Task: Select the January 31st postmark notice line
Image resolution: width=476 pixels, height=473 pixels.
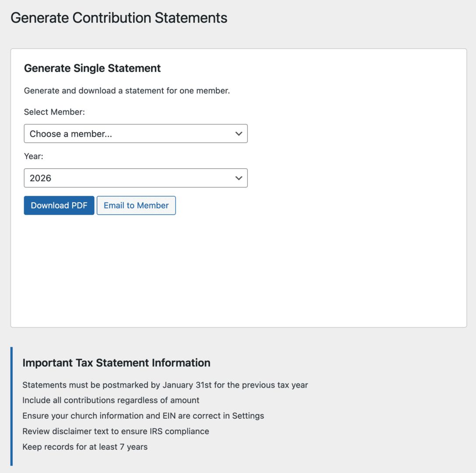Action: click(165, 385)
